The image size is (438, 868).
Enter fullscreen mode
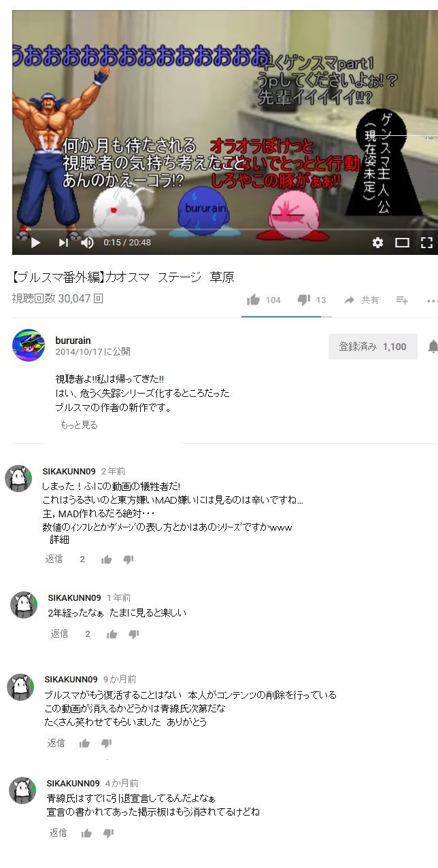pyautogui.click(x=426, y=243)
